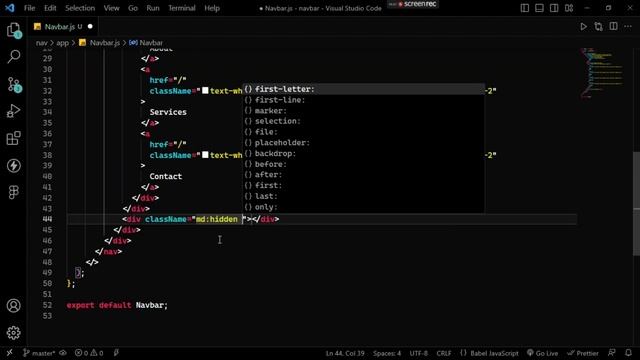Customize layout icon in title bar
This screenshot has width=640, height=360.
(x=569, y=8)
